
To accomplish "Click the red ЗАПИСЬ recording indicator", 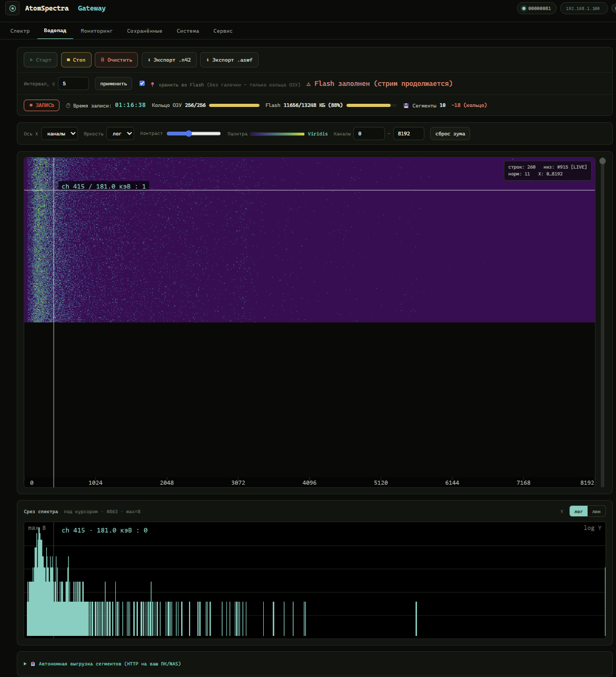I will click(42, 105).
